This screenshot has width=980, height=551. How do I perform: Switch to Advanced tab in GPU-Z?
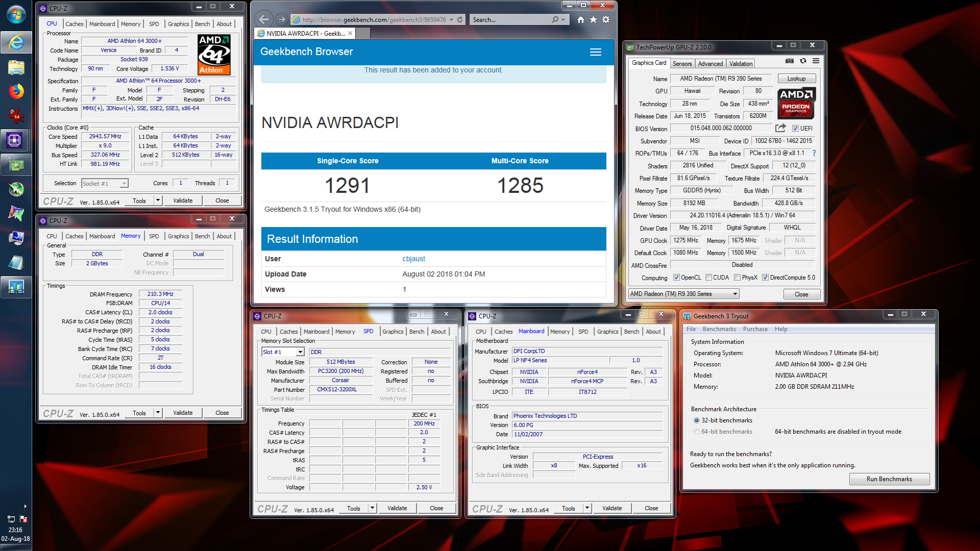coord(710,64)
